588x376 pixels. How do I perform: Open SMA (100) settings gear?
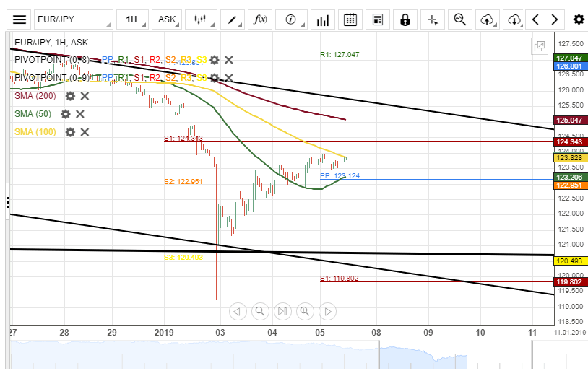tap(70, 132)
